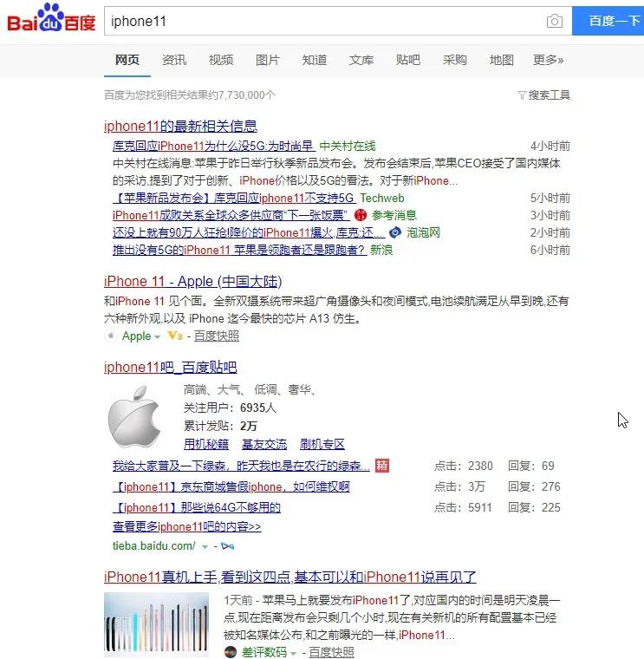Screen dimensions: 644x659
Task: Open iPhone11真机上手 article title
Action: [289, 577]
